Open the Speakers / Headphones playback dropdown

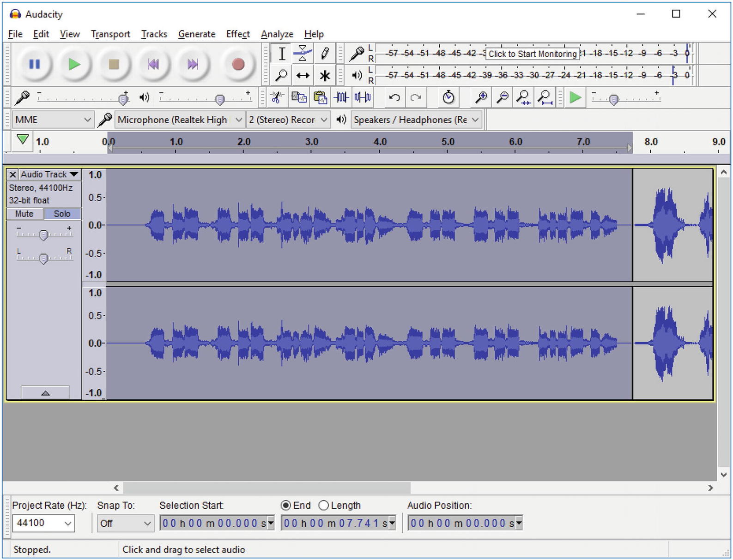(x=416, y=120)
